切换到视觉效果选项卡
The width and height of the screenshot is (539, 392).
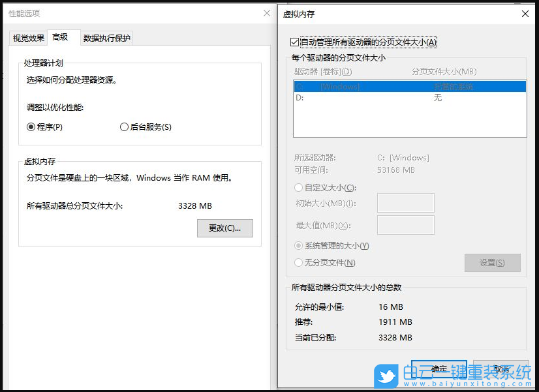pyautogui.click(x=27, y=37)
